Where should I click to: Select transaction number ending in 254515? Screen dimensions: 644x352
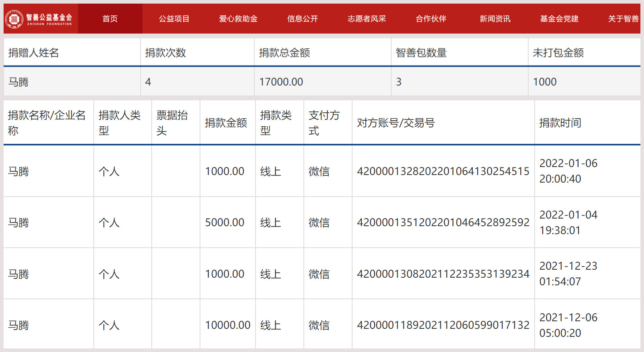pyautogui.click(x=443, y=171)
